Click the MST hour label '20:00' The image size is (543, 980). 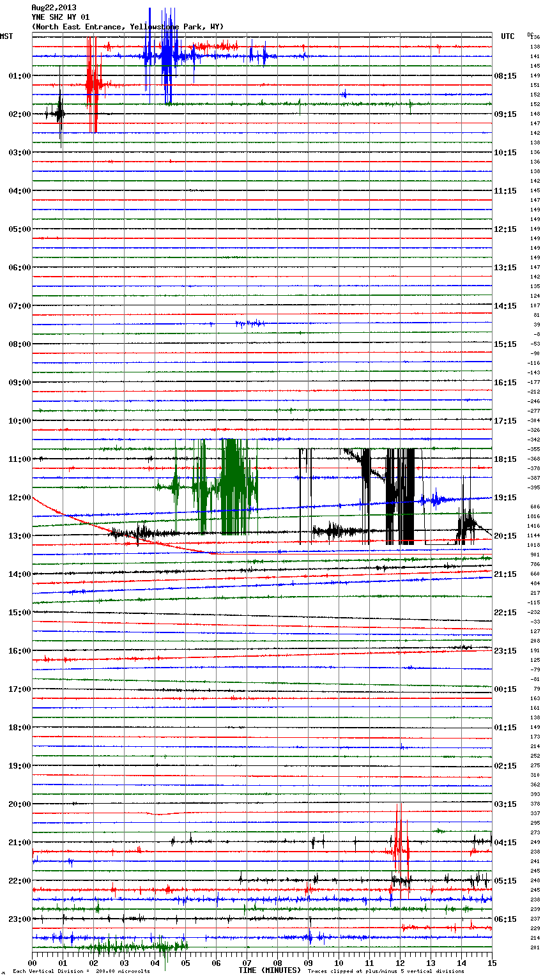pyautogui.click(x=20, y=804)
